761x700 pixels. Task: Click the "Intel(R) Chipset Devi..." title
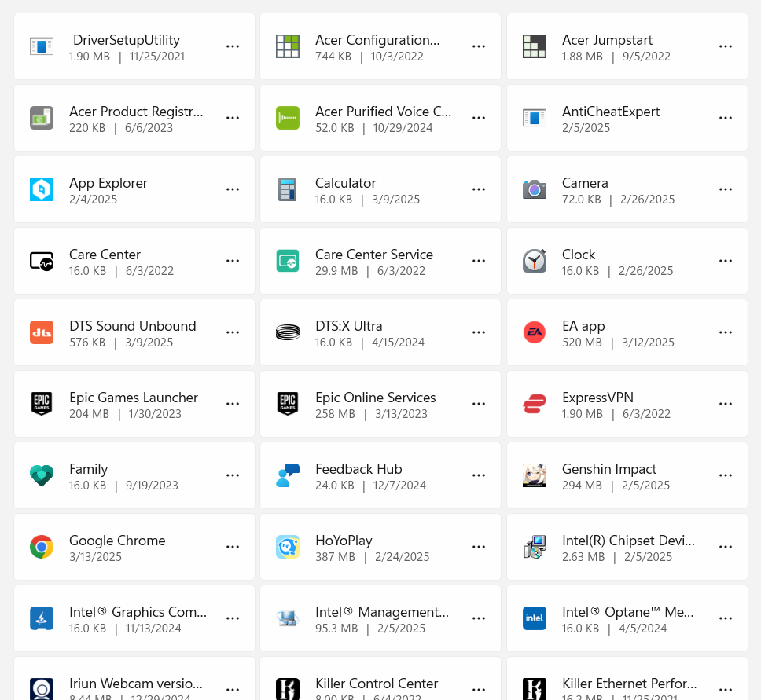[628, 541]
